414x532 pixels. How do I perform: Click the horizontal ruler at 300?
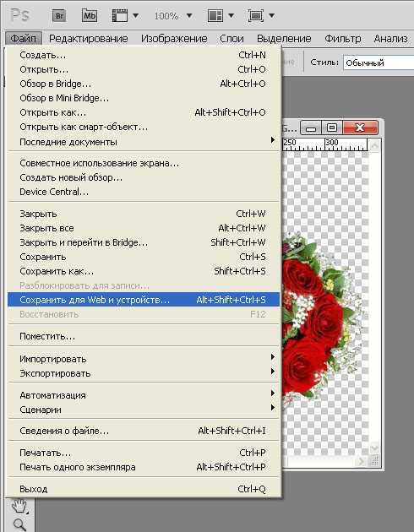(x=331, y=143)
